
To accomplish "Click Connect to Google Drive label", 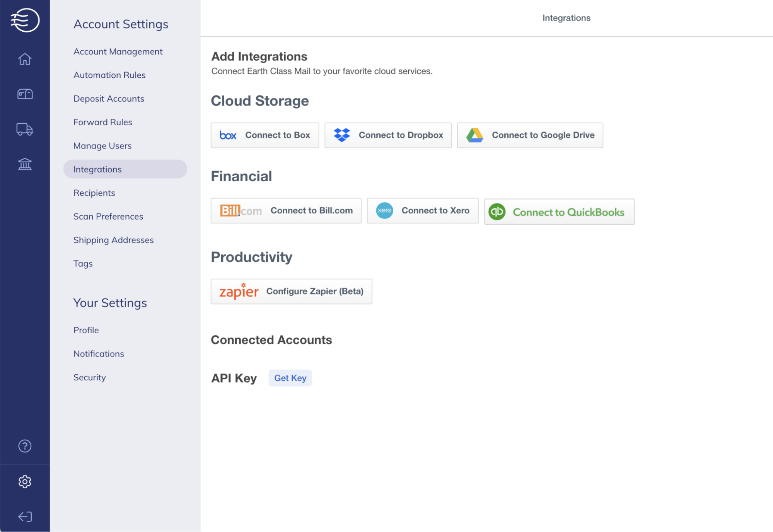I will pos(543,135).
